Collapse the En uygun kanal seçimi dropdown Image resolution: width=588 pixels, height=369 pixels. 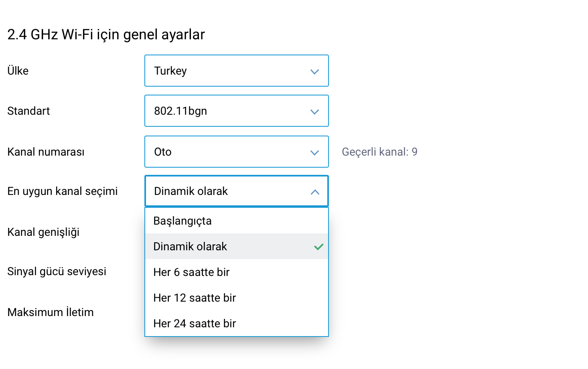[x=237, y=191]
